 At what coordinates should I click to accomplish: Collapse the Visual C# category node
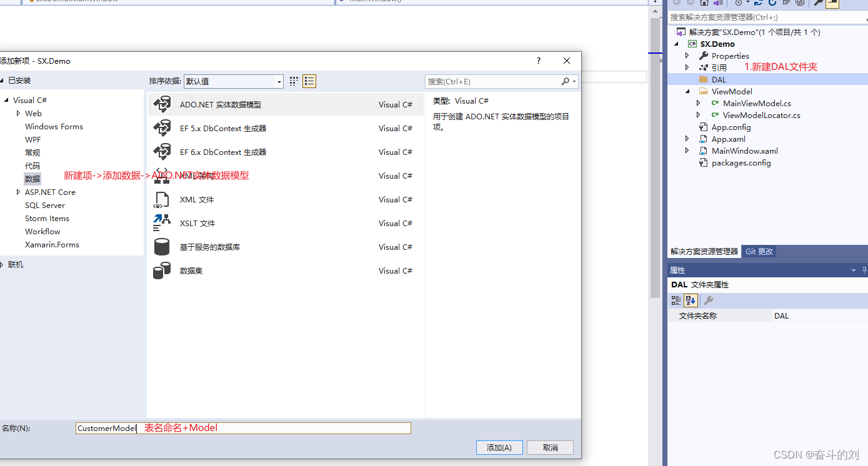click(7, 100)
